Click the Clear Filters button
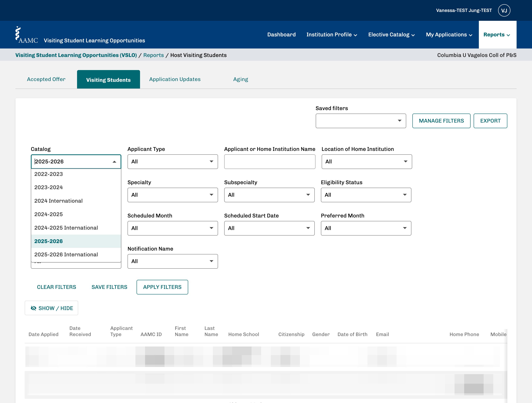Image resolution: width=532 pixels, height=403 pixels. tap(56, 287)
